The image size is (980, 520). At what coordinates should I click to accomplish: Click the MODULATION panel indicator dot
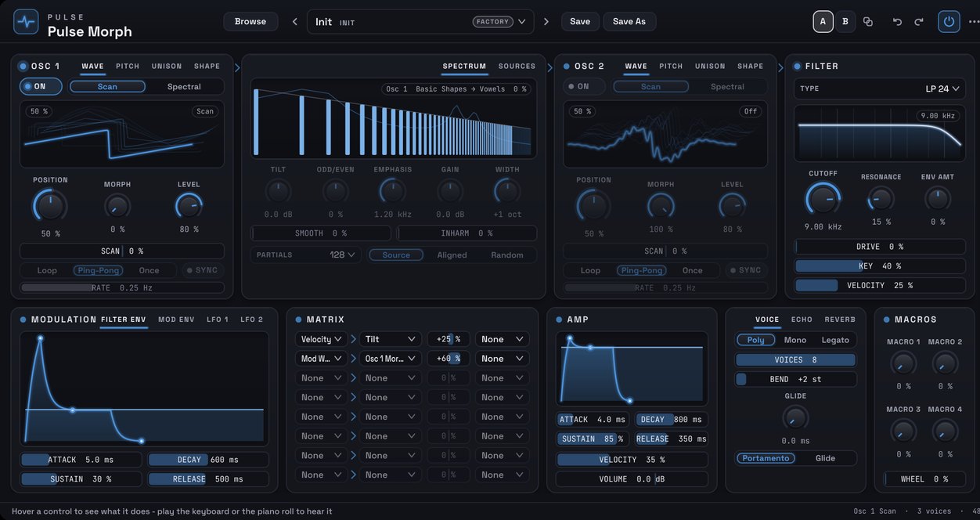23,320
